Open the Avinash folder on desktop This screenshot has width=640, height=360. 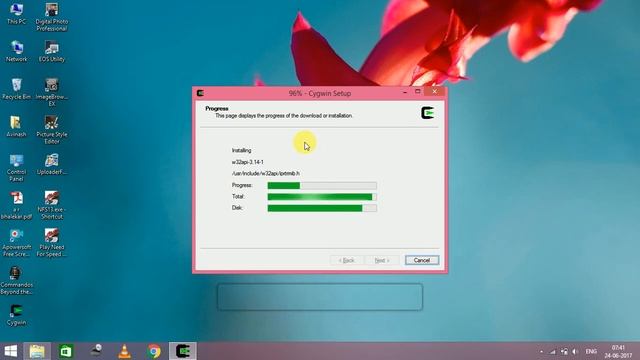[x=16, y=127]
